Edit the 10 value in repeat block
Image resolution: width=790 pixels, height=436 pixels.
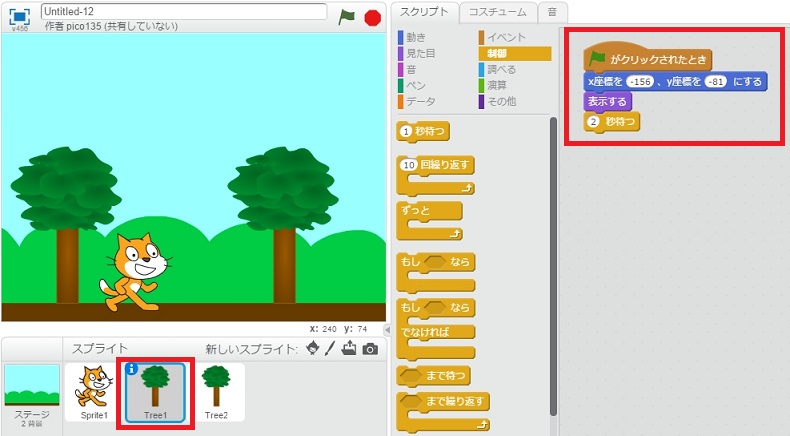coord(409,165)
